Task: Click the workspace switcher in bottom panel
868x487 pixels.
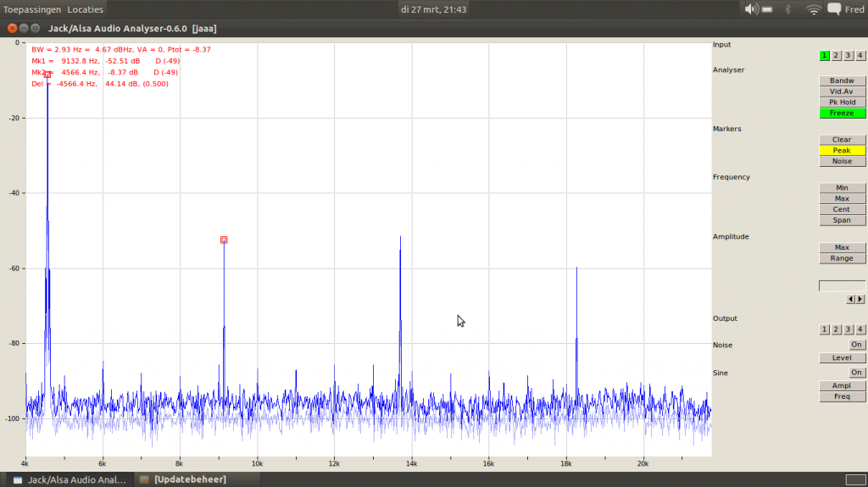Action: [x=855, y=480]
